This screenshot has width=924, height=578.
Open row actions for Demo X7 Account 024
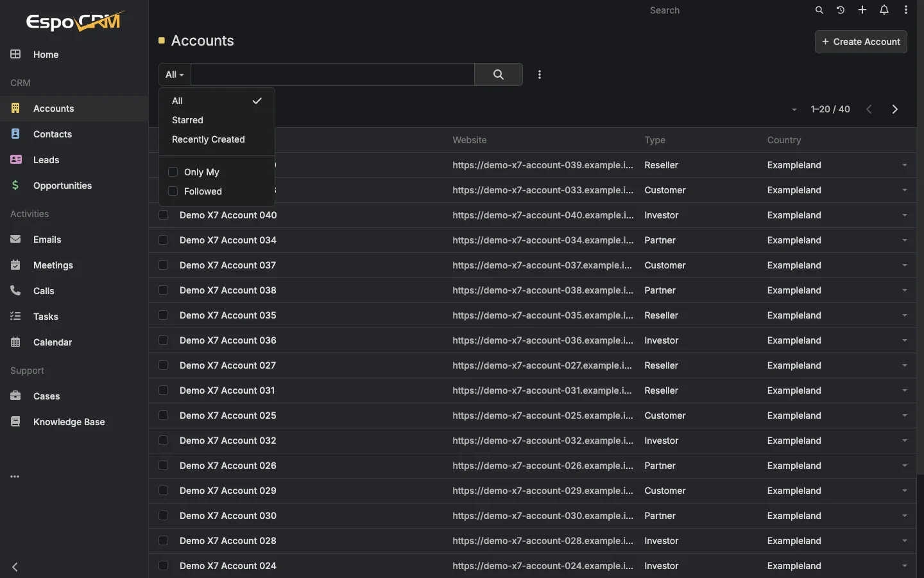click(x=905, y=566)
